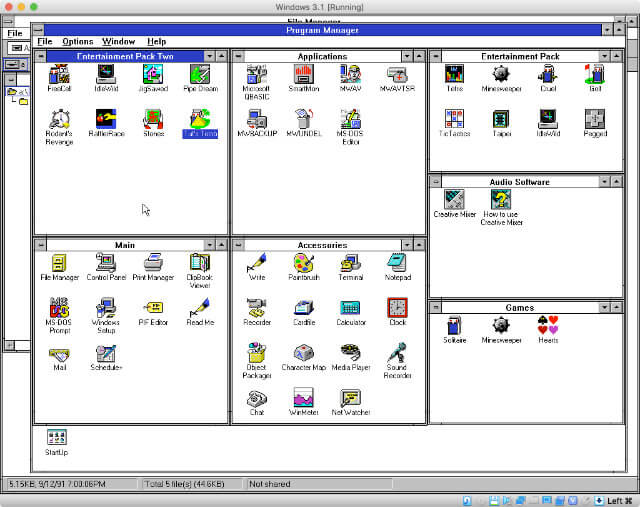Screen dimensions: 640x507
Task: Open Program Manager's control-menu box
Action: pyautogui.click(x=38, y=30)
